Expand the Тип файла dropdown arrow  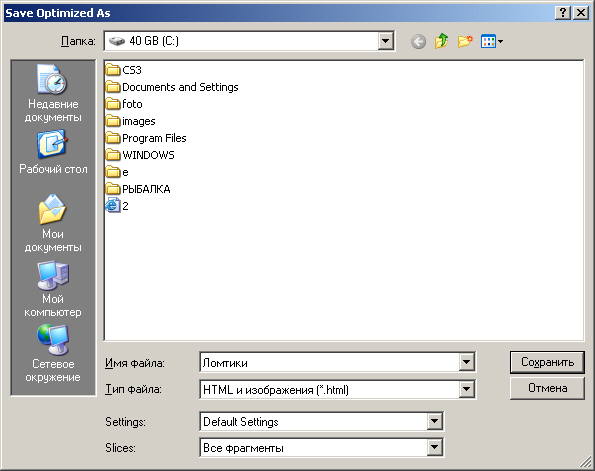466,389
